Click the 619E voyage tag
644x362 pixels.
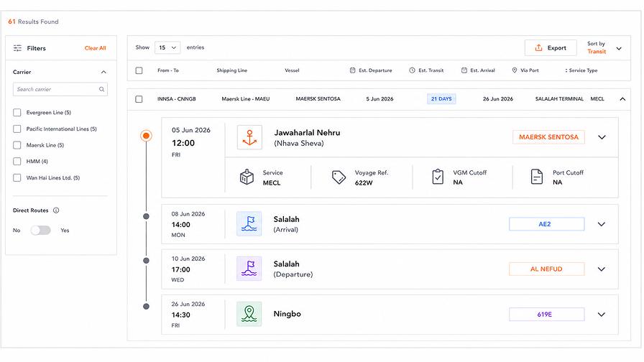[x=546, y=315]
